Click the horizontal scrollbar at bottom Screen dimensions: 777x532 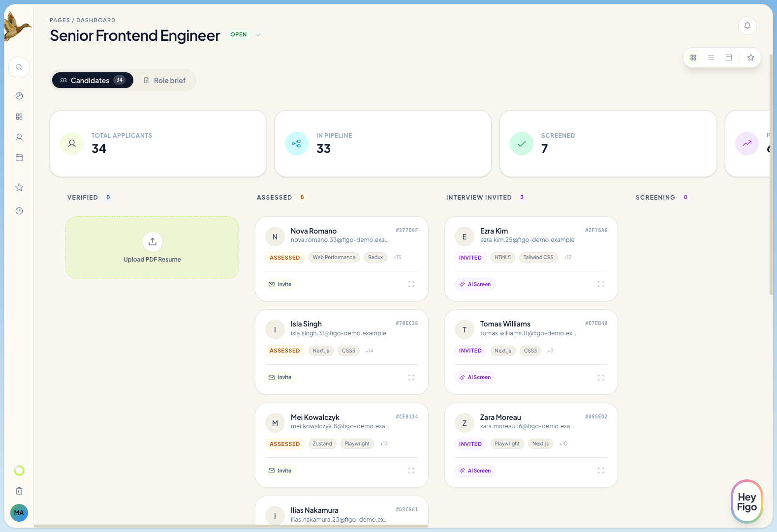(230, 526)
